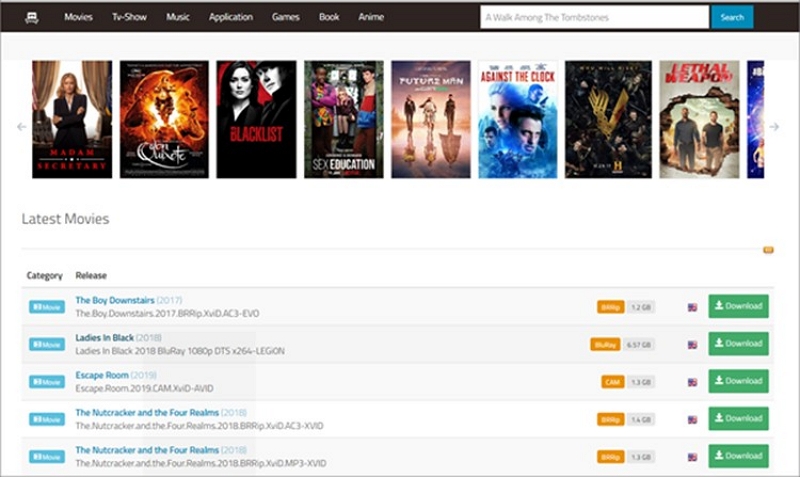Open Escape Room title link

pyautogui.click(x=102, y=375)
